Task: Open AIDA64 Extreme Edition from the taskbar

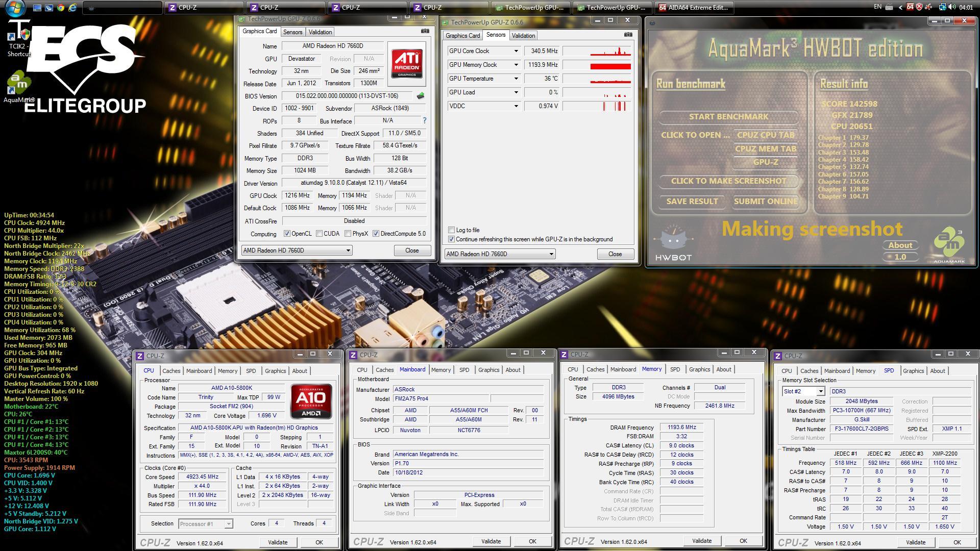Action: click(x=694, y=8)
